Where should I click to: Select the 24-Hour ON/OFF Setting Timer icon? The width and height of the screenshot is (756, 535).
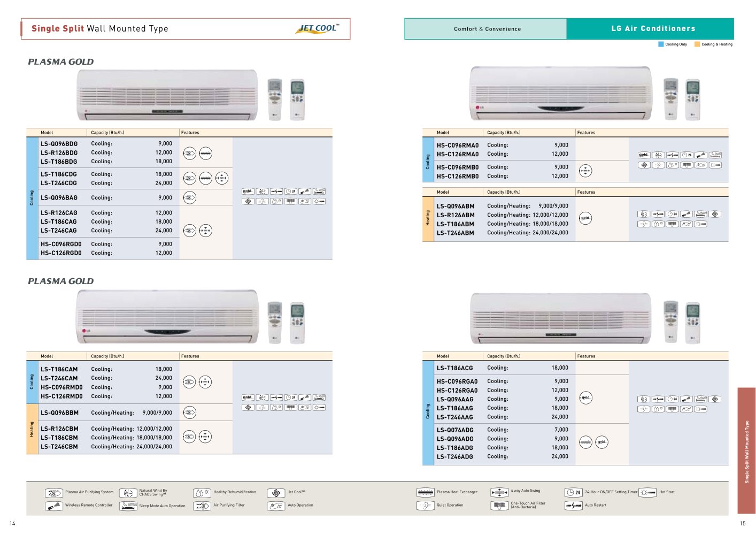tap(574, 492)
